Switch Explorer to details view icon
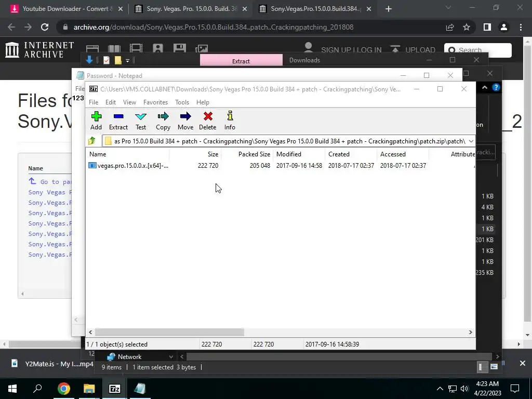This screenshot has width=532, height=399. (x=480, y=367)
